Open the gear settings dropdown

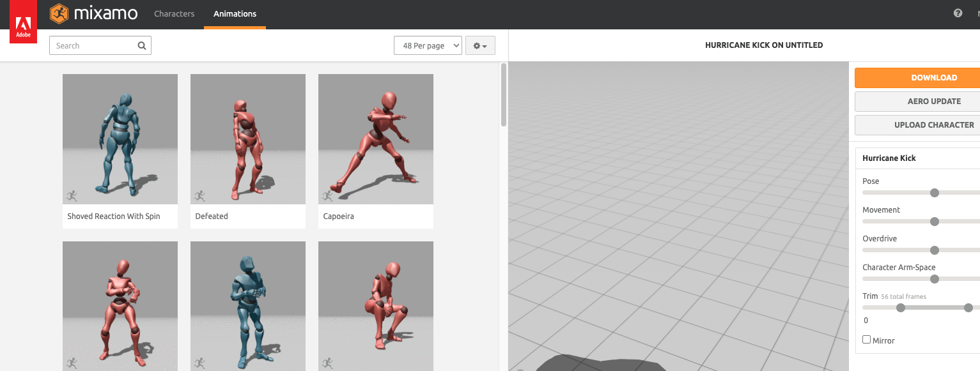coord(480,46)
